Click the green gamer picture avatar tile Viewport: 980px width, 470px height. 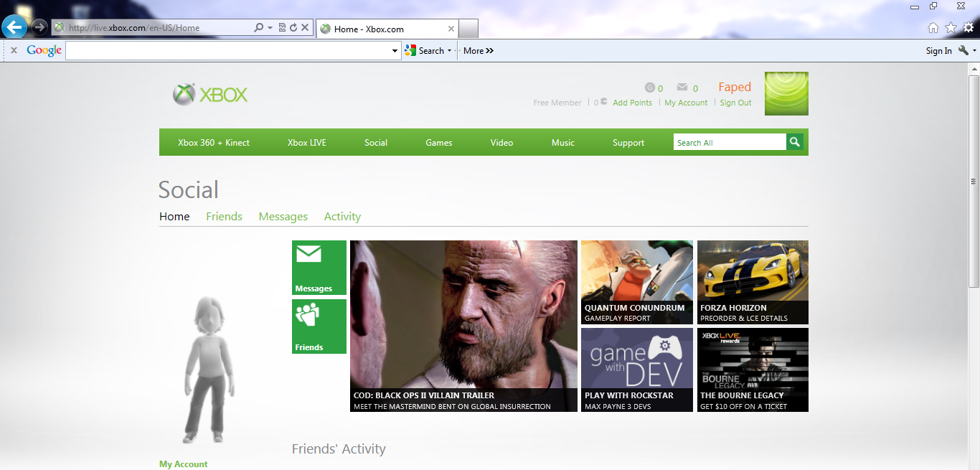pos(786,93)
